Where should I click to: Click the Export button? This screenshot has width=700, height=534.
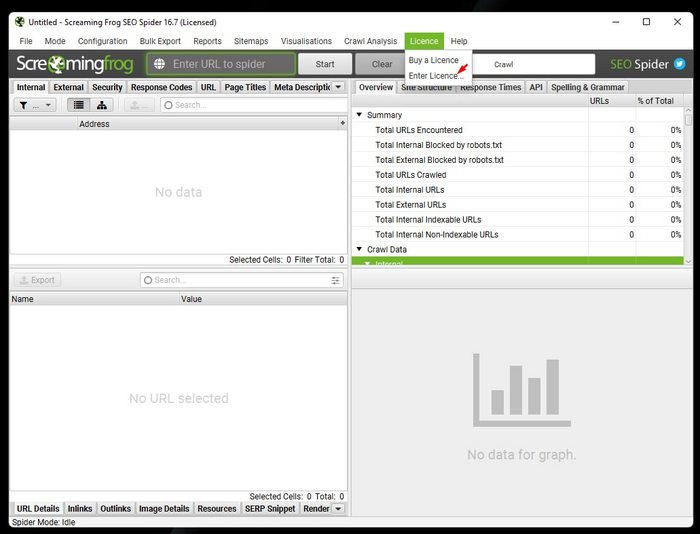coord(38,280)
